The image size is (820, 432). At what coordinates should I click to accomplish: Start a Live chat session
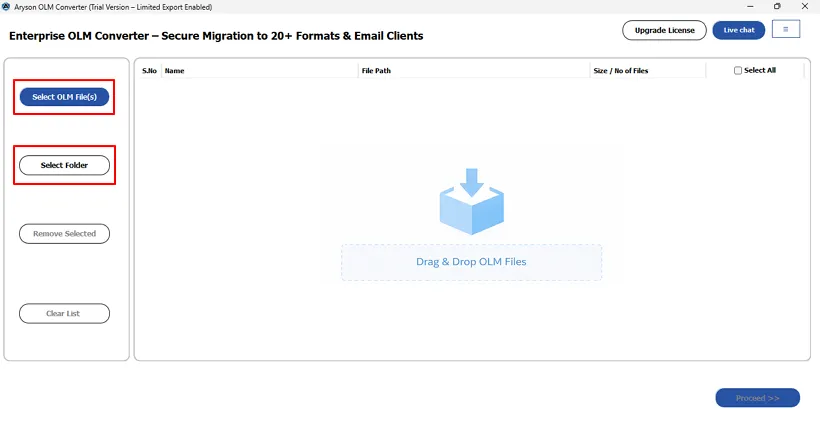point(738,30)
